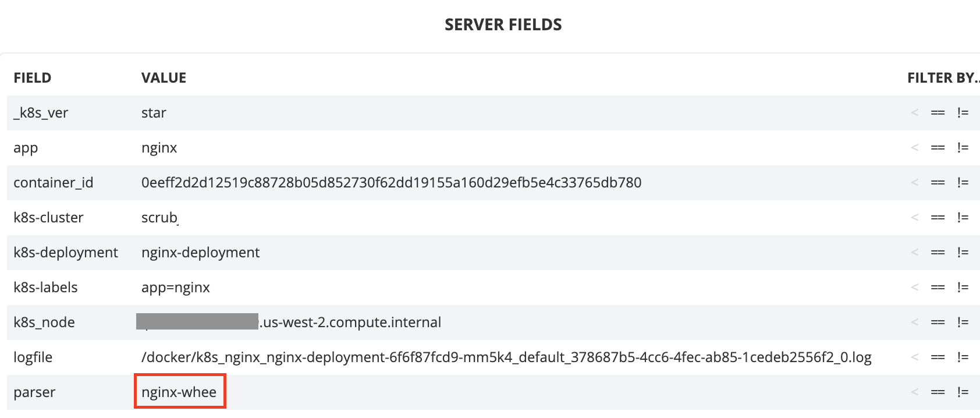This screenshot has width=980, height=418.
Task: Apply not-equals filter for app nginx
Action: point(963,148)
